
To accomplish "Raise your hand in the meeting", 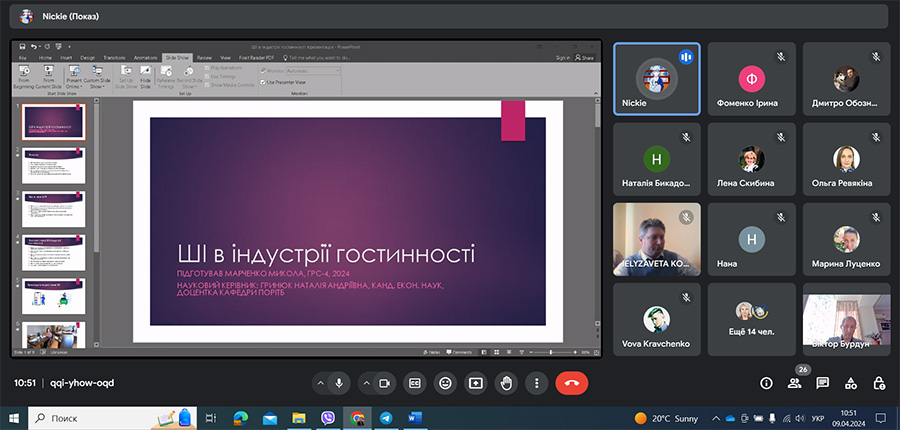I will (x=507, y=383).
